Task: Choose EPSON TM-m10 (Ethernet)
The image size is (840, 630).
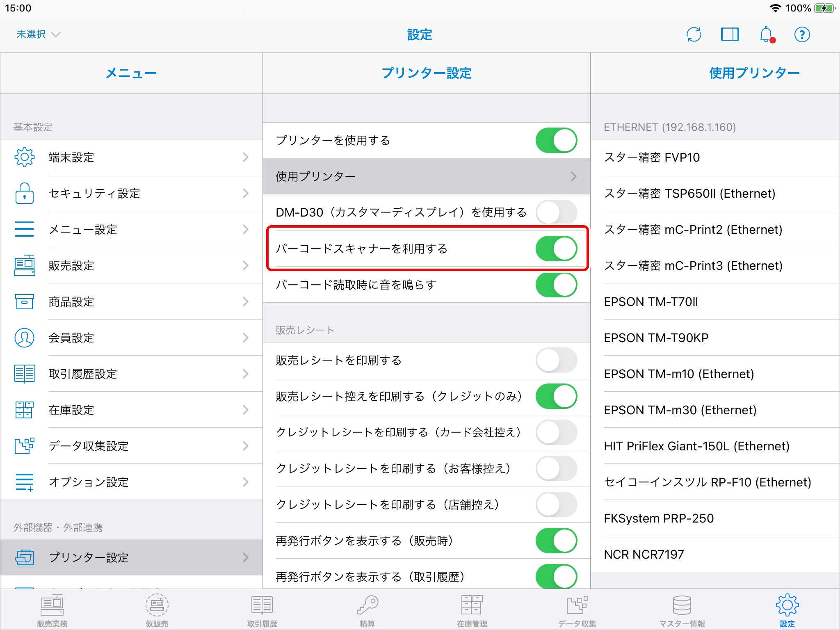Action: [715, 374]
